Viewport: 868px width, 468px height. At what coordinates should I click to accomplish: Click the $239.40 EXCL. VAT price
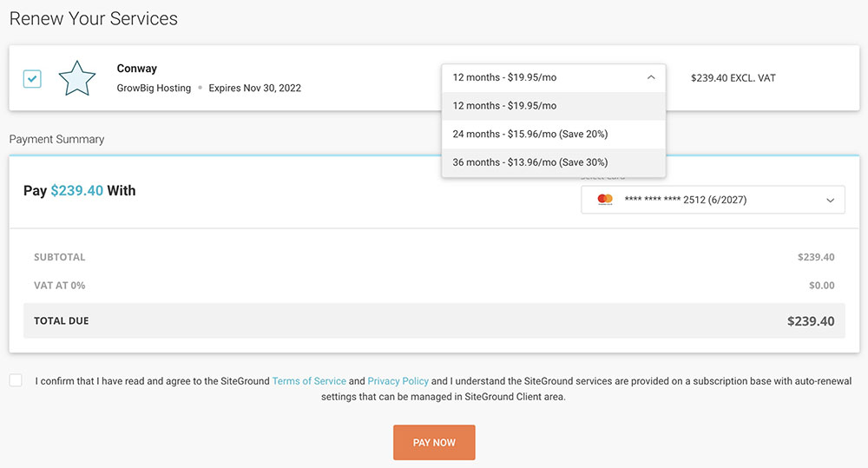(x=733, y=78)
